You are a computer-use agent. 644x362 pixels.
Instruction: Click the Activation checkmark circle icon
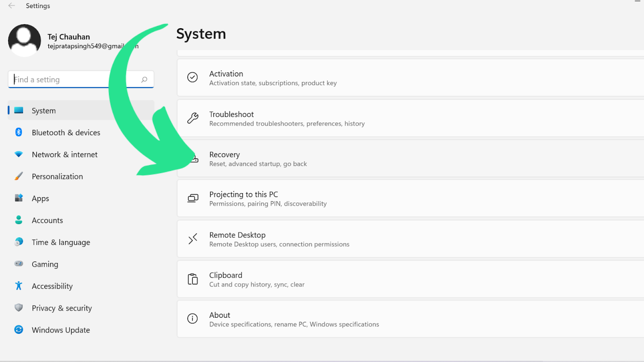coord(193,77)
